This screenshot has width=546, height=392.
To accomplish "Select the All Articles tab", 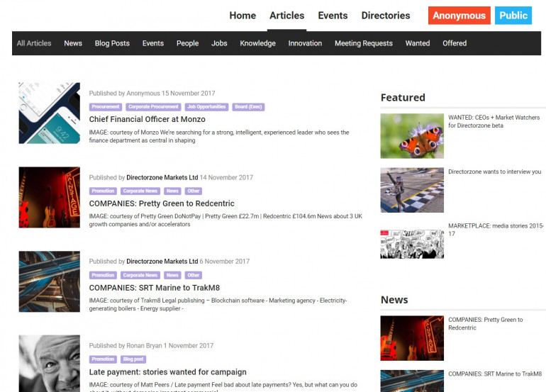I will pyautogui.click(x=34, y=43).
